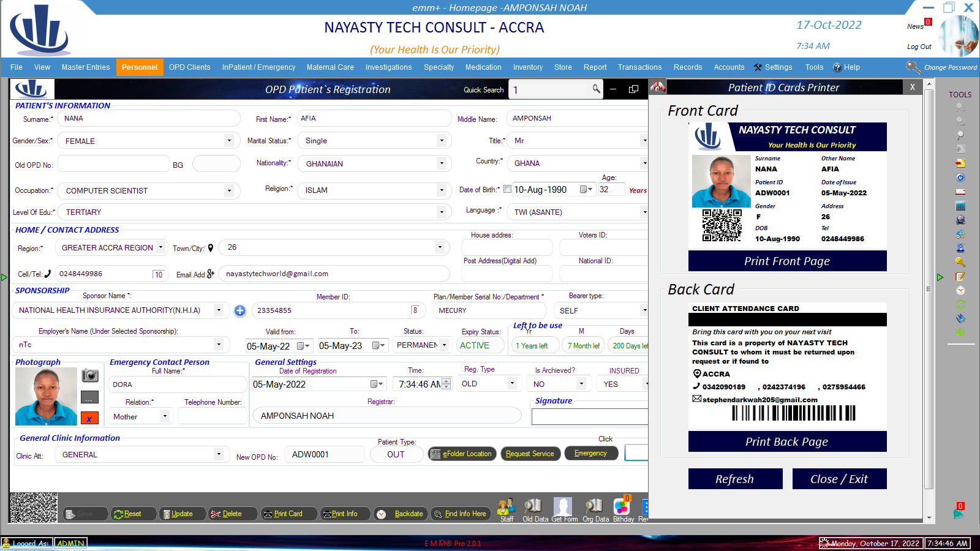Add a new sponsor with the blue plus icon
Screen dimensions: 980x551
tap(239, 310)
